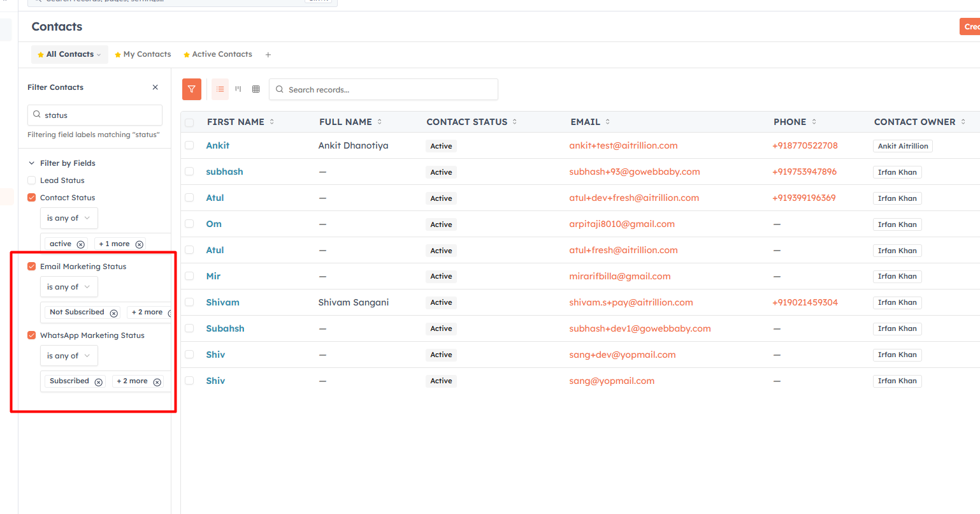Remove the 'Not Subscribed' filter chip
The height and width of the screenshot is (514, 980).
[x=114, y=313]
